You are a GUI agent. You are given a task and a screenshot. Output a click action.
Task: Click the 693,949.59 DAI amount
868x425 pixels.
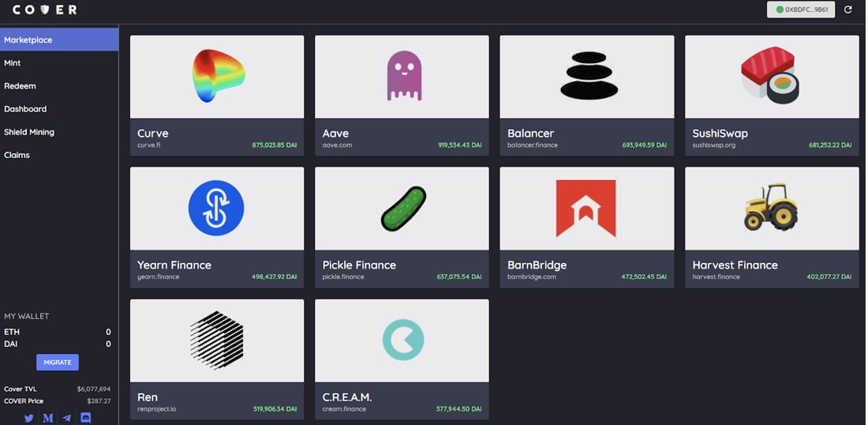pos(645,145)
